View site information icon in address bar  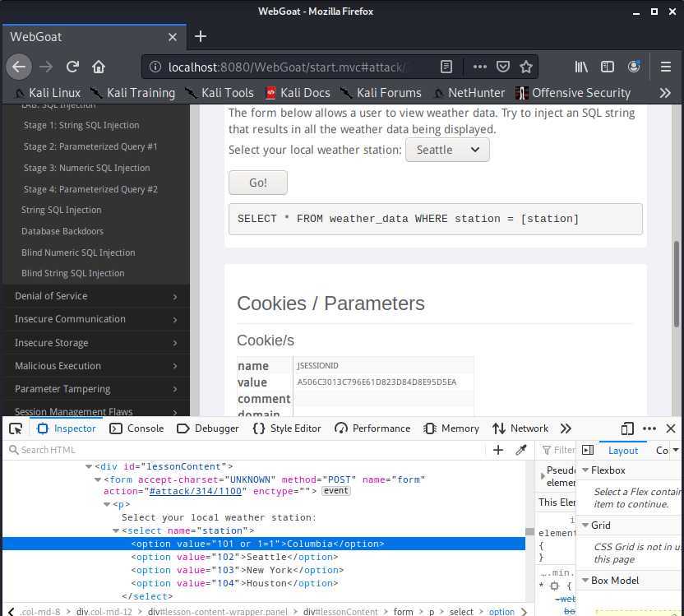pos(155,67)
